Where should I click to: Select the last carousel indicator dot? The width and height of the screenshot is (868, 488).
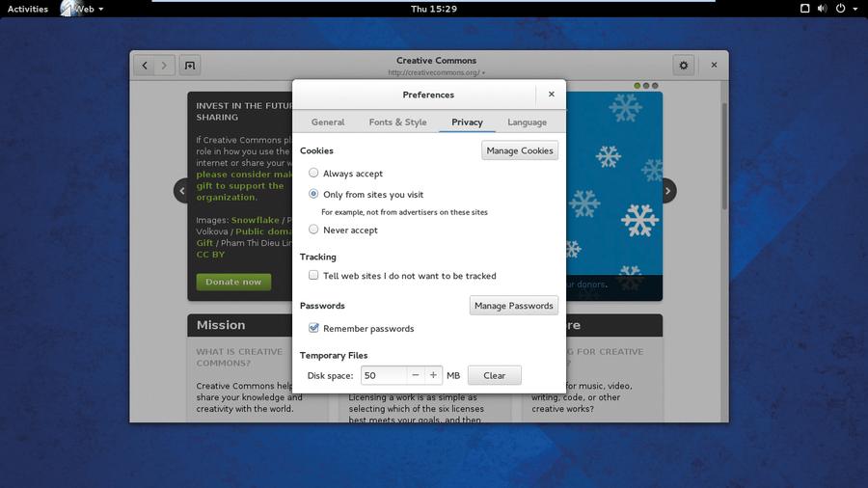[x=656, y=86]
